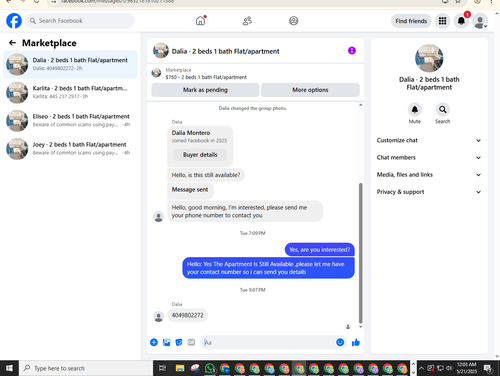500x376 pixels.
Task: Click the Home icon in the top navigation
Action: (200, 21)
